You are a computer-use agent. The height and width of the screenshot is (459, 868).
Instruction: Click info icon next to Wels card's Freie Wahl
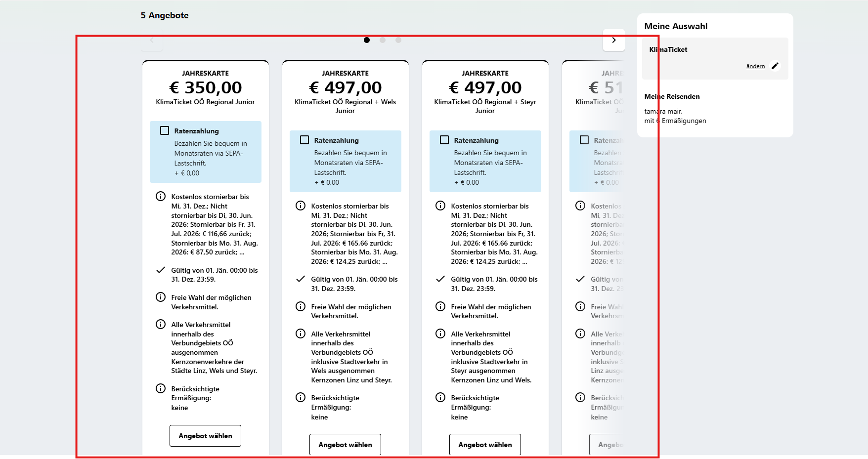[301, 306]
